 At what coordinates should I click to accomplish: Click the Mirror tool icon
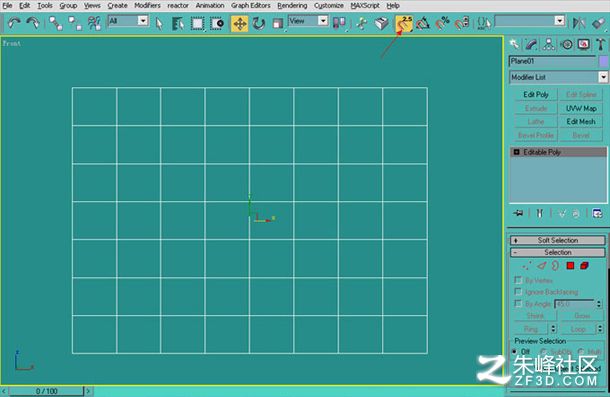click(579, 23)
